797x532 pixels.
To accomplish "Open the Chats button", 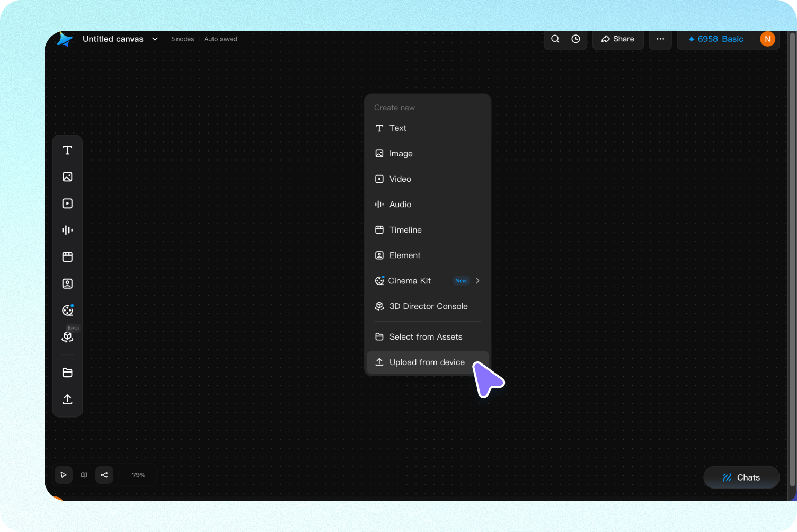I will pyautogui.click(x=741, y=477).
